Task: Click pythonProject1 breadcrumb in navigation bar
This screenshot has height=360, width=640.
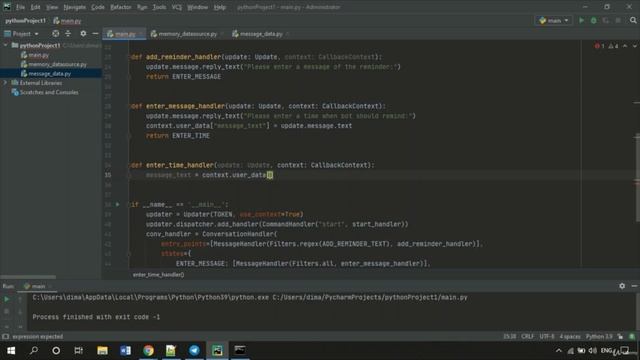Action: pyautogui.click(x=25, y=20)
